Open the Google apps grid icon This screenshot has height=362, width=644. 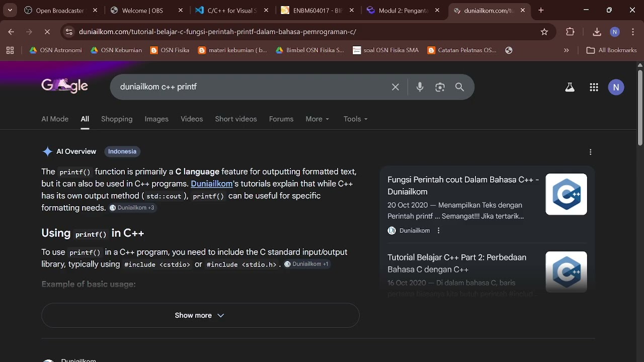(x=594, y=87)
